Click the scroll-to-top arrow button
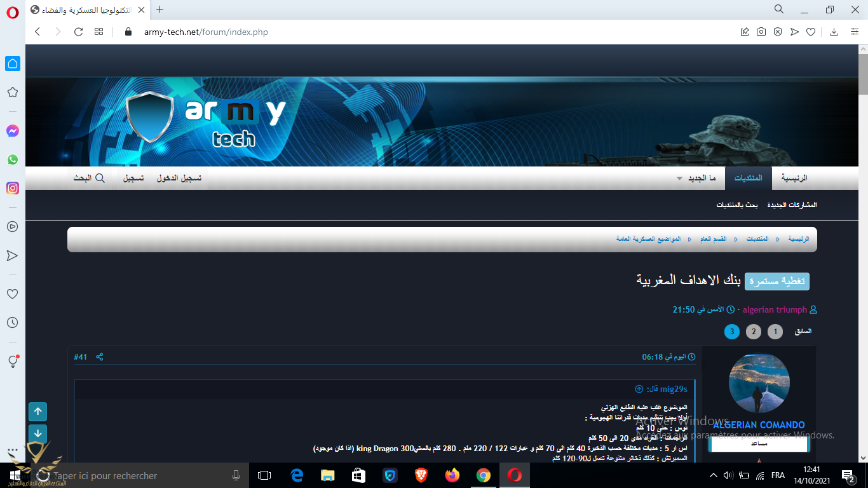The image size is (868, 488). (x=37, y=412)
